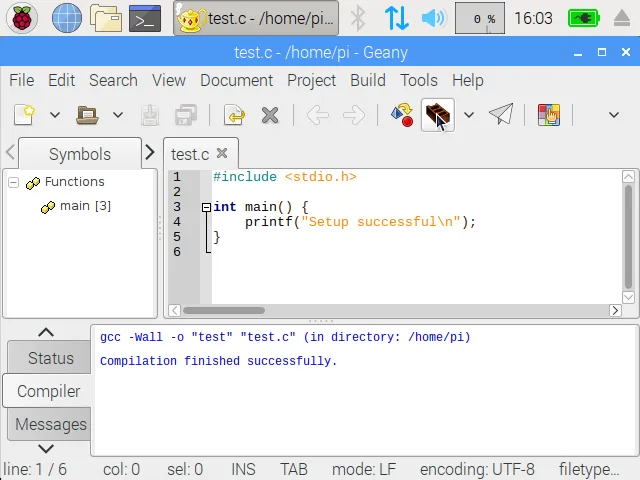Image resolution: width=640 pixels, height=480 pixels.
Task: Expand the toolbar overflow chevron
Action: click(x=614, y=115)
